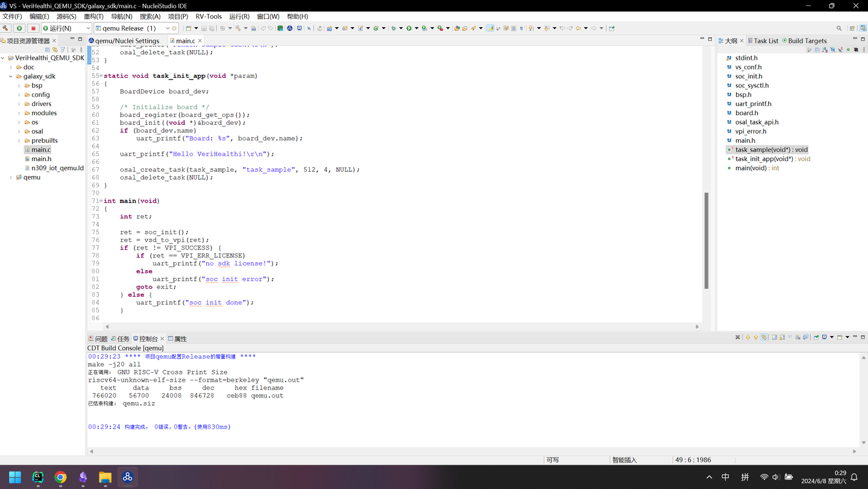Click console horizontal scroll right arrow

[854, 451]
